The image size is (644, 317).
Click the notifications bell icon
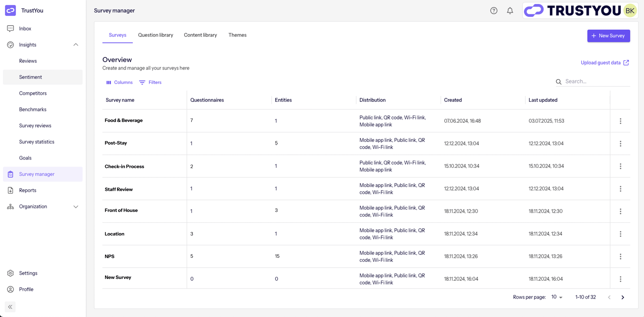[510, 11]
